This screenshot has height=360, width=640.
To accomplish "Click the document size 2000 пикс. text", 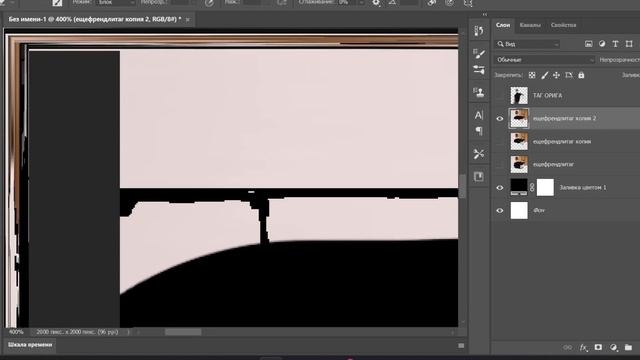I will 77,332.
